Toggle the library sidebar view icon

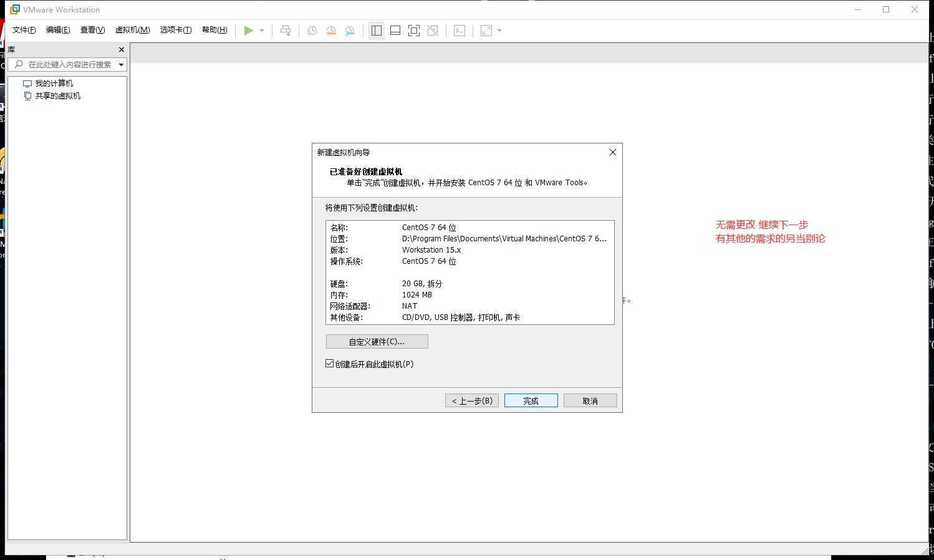coord(377,31)
